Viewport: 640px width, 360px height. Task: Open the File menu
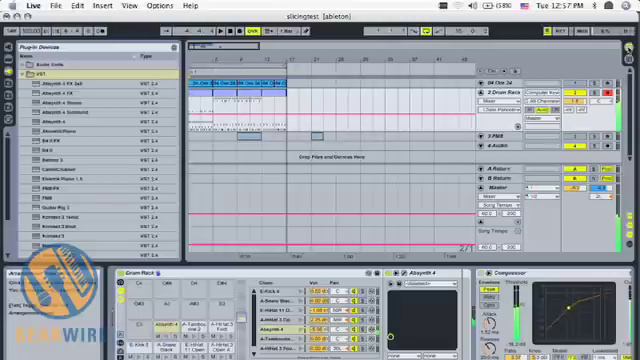click(56, 6)
